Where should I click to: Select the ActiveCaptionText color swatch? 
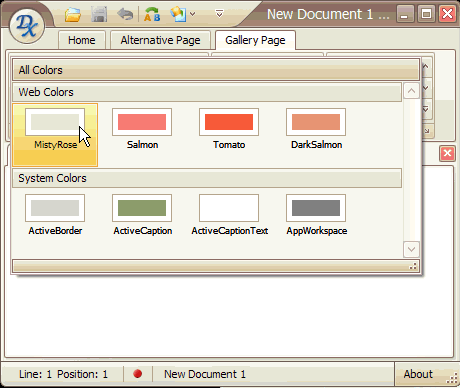(x=229, y=208)
